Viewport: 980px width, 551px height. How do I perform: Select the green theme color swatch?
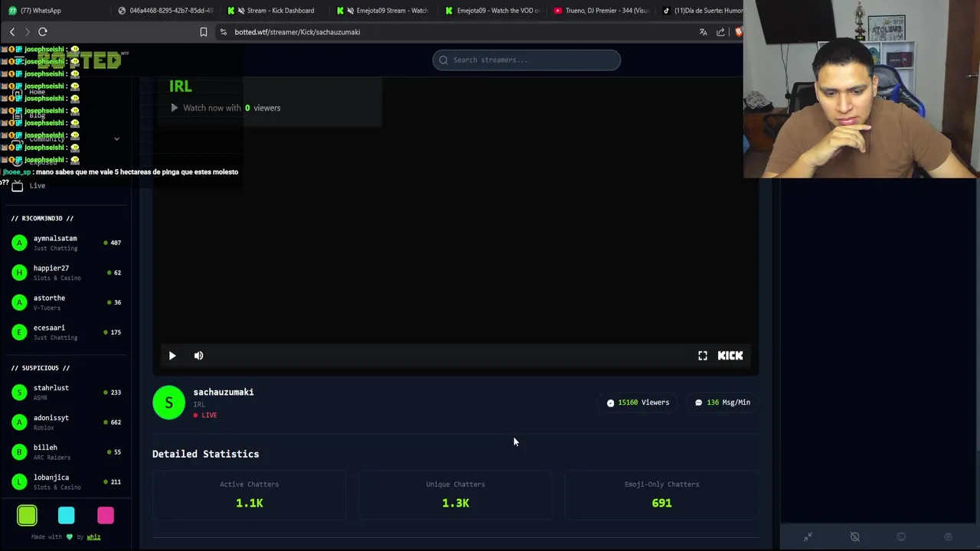(27, 516)
